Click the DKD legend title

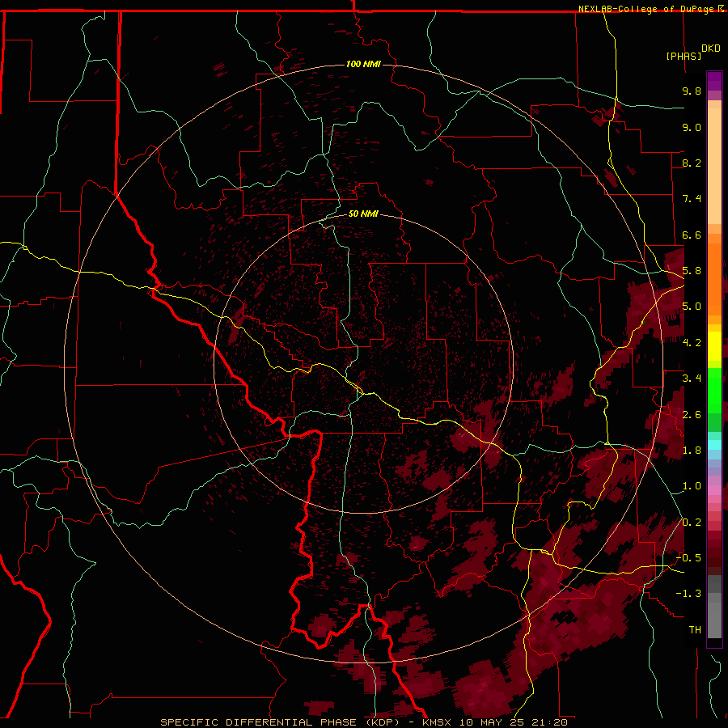coord(711,49)
